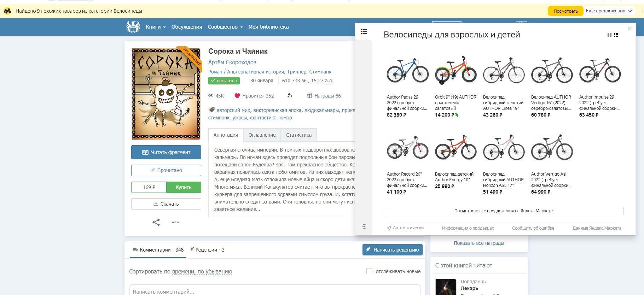Open the Альтернативная история genre link

click(255, 72)
